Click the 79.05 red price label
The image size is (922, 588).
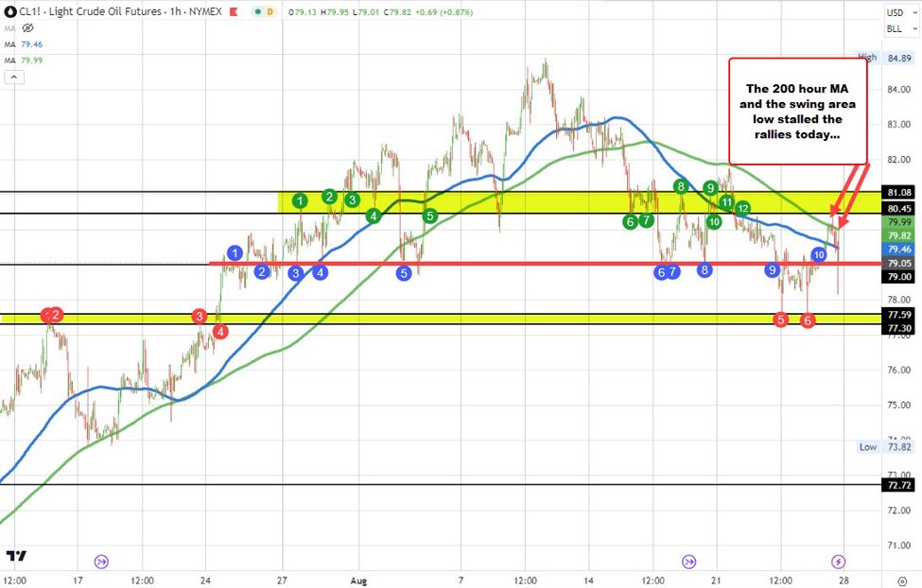pyautogui.click(x=897, y=264)
